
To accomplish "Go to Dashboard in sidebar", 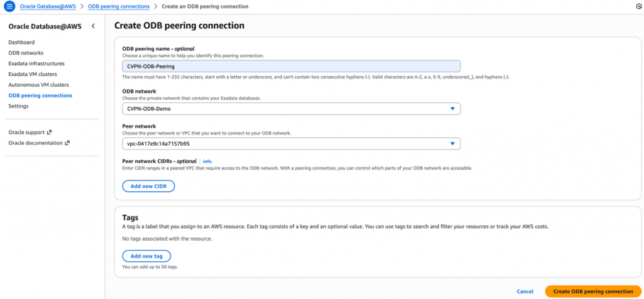I will (21, 42).
